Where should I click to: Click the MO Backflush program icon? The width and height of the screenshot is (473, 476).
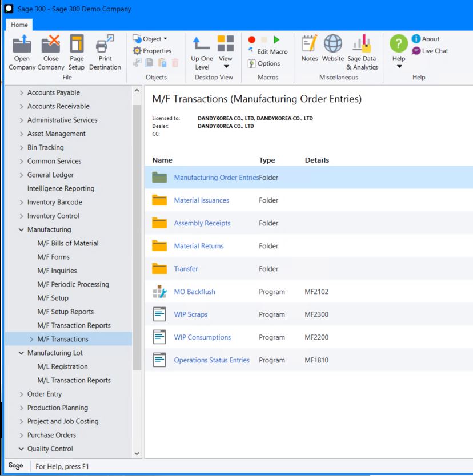[x=159, y=292]
